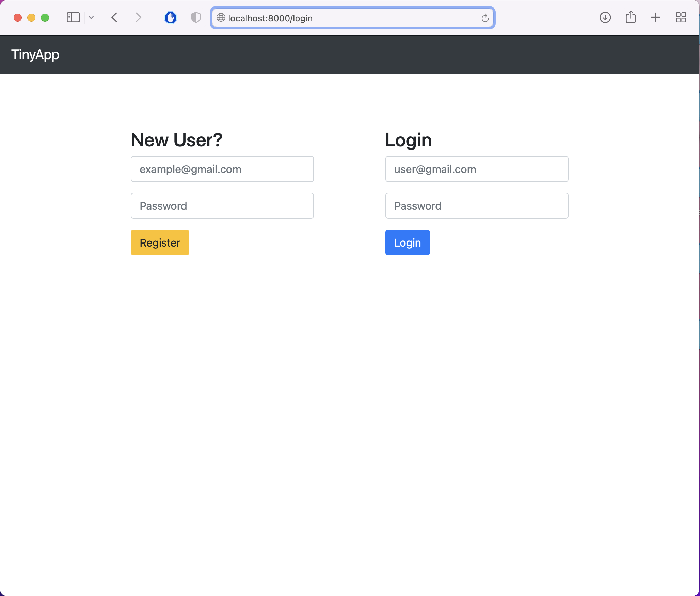
Task: Focus the Login password field
Action: 476,206
